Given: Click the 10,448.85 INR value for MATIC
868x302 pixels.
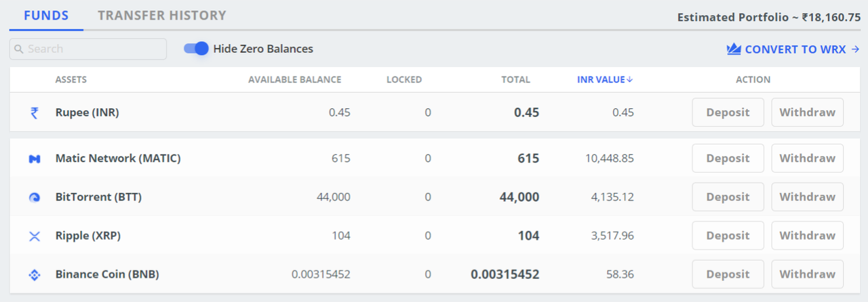Looking at the screenshot, I should point(610,158).
